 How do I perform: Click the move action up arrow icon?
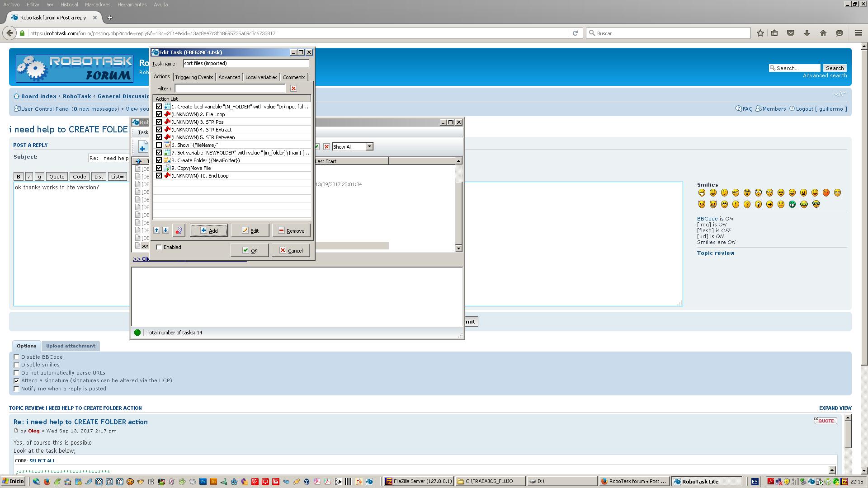tap(156, 230)
